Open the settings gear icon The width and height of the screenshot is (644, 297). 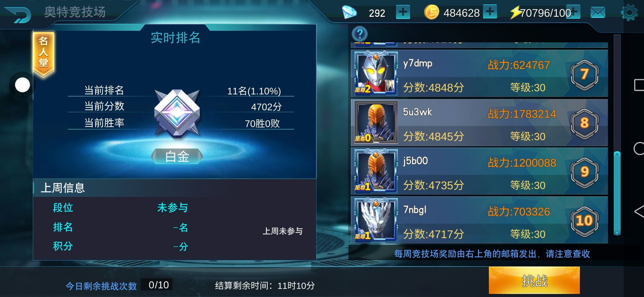(629, 12)
